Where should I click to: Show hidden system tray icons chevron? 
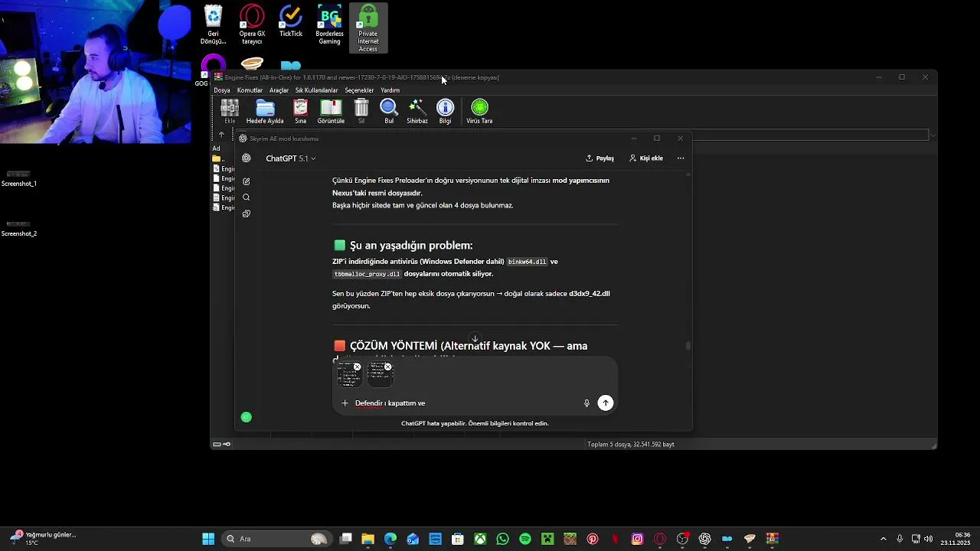coord(883,539)
